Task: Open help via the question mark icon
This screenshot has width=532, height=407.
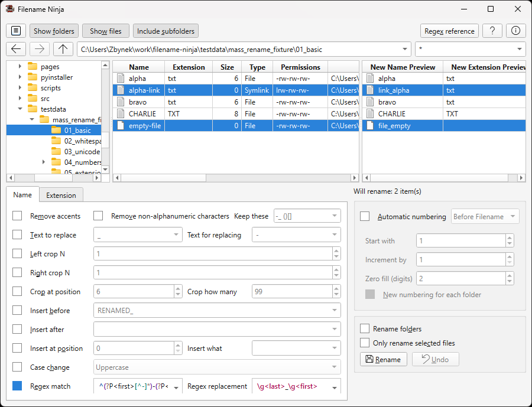Action: (x=492, y=30)
